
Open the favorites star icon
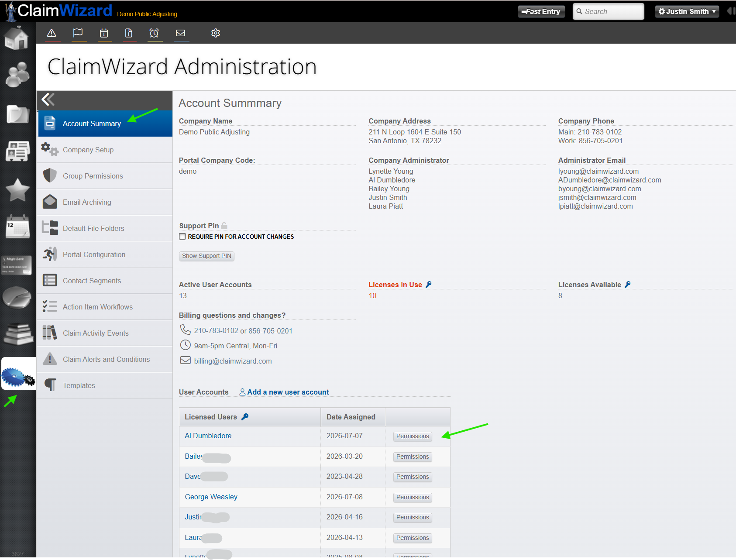(x=17, y=190)
